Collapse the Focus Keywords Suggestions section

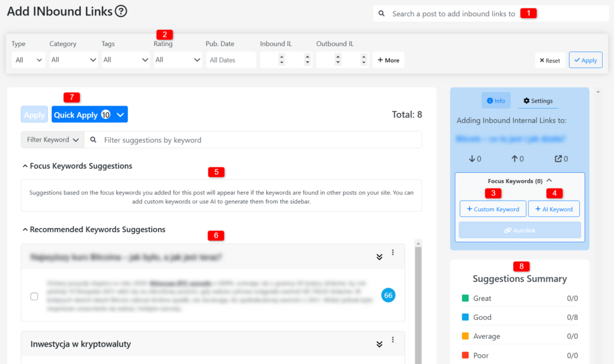(25, 166)
